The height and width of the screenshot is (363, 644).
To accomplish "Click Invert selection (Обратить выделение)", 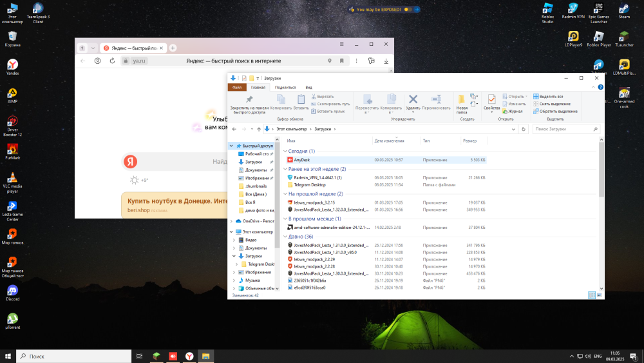I will 555,112.
